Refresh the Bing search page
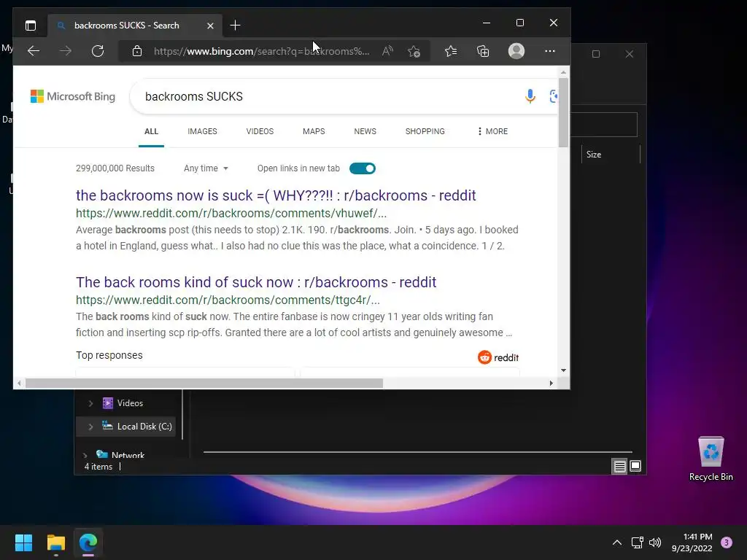Viewport: 747px width, 560px height. 98,51
